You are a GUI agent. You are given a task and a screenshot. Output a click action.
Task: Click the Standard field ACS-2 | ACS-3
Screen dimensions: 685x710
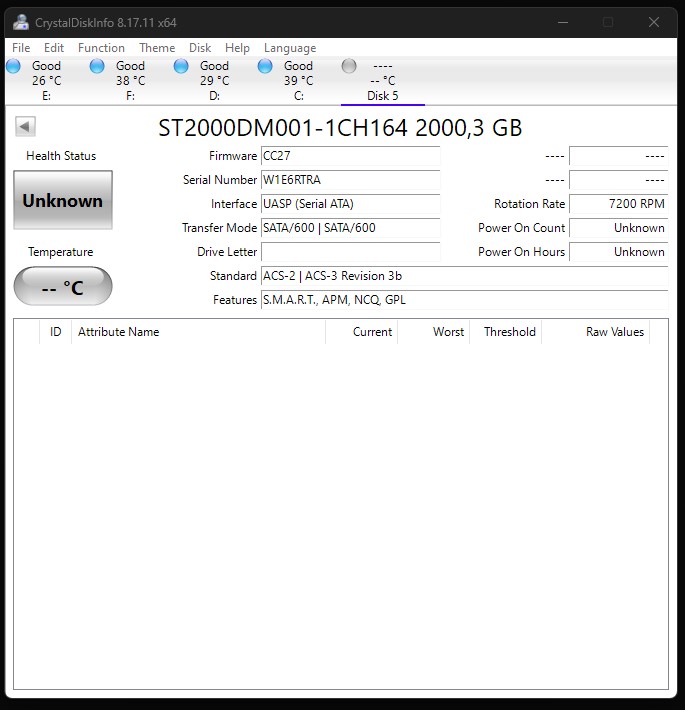tap(465, 276)
